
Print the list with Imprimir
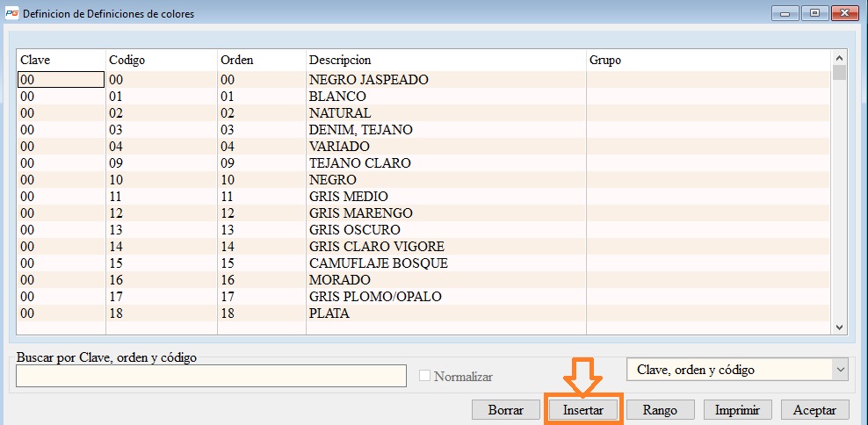tap(737, 410)
